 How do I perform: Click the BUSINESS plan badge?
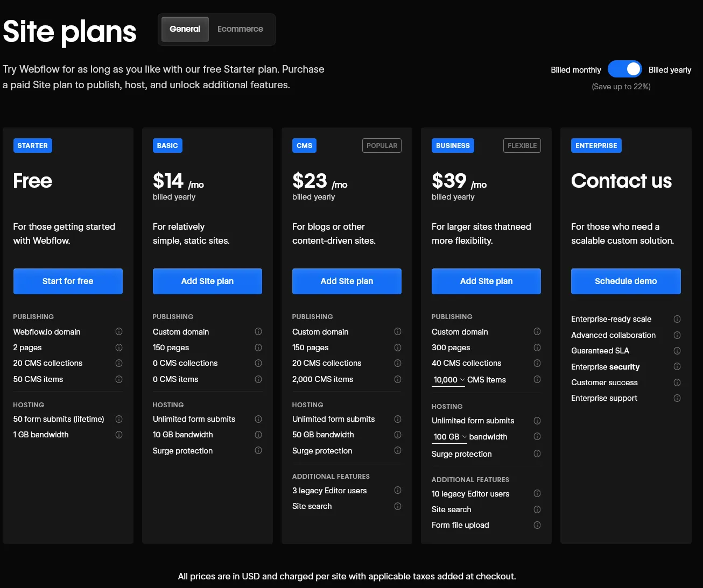pos(453,146)
